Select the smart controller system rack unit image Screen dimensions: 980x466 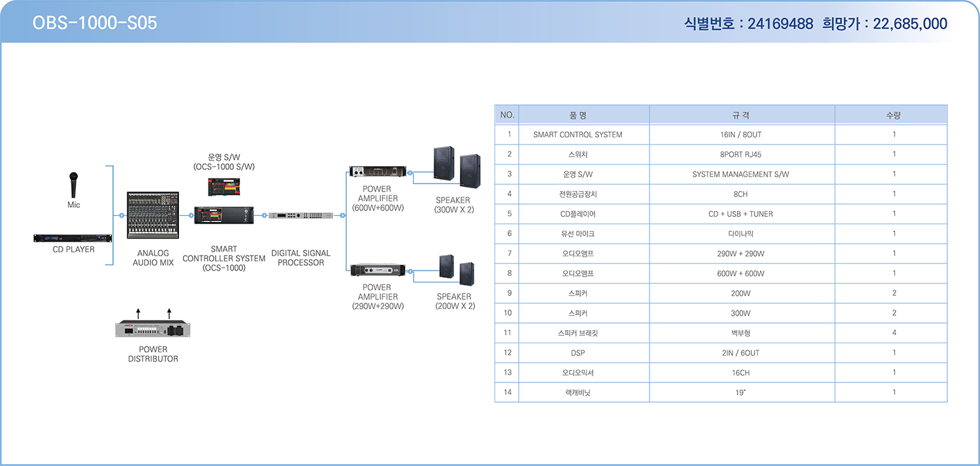point(224,215)
